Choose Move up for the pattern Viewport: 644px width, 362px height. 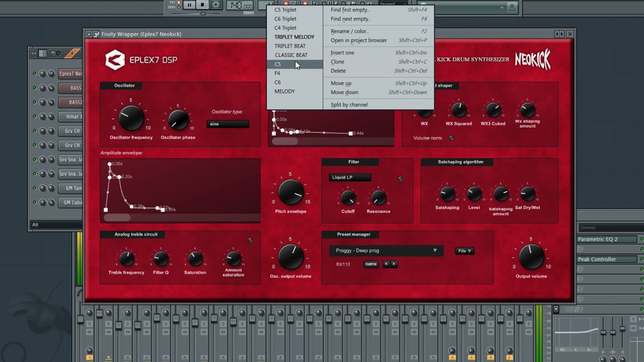378,83
